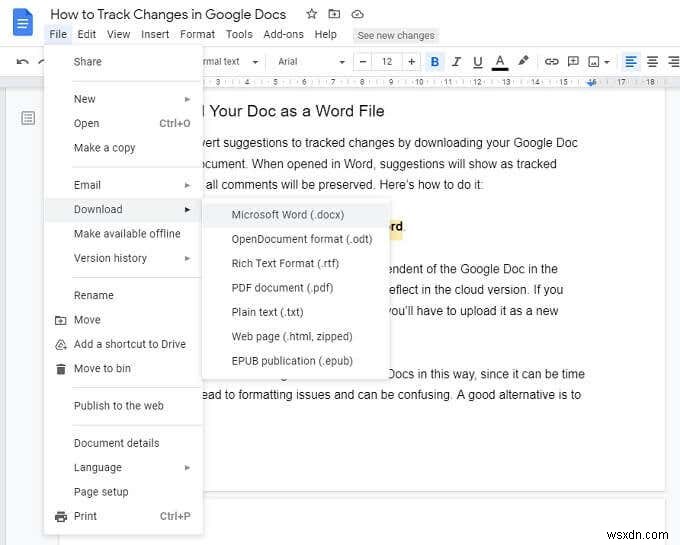680x545 pixels.
Task: Select Make available offline
Action: pyautogui.click(x=123, y=234)
